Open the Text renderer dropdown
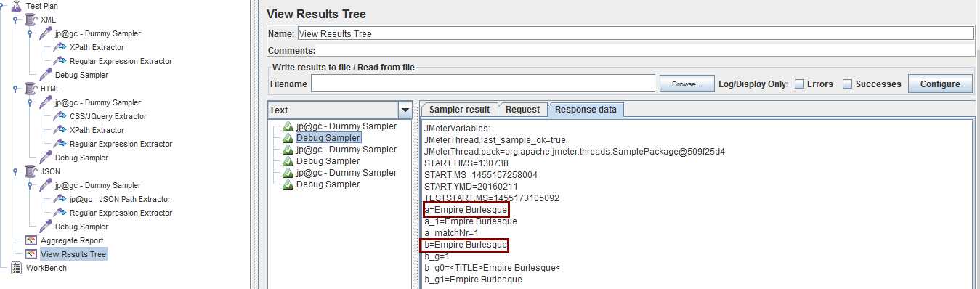Image resolution: width=980 pixels, height=289 pixels. tap(405, 110)
